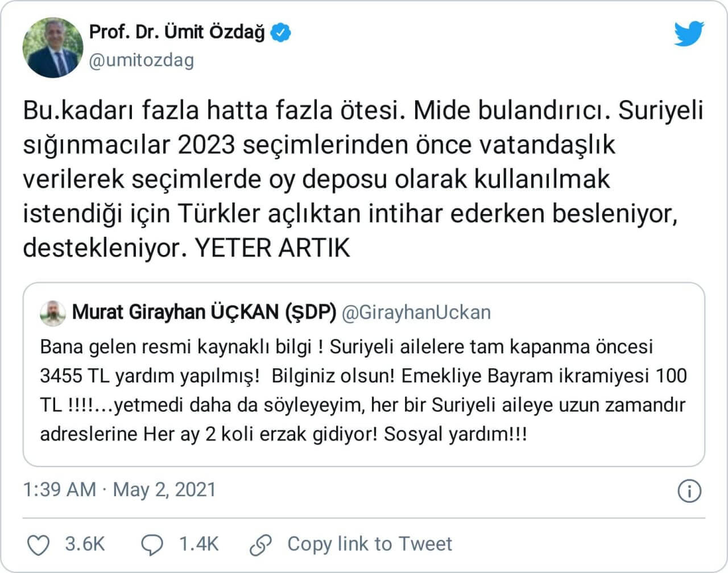
Task: Click Murat Girayhan ÜÇKAN's small avatar
Action: point(52,313)
